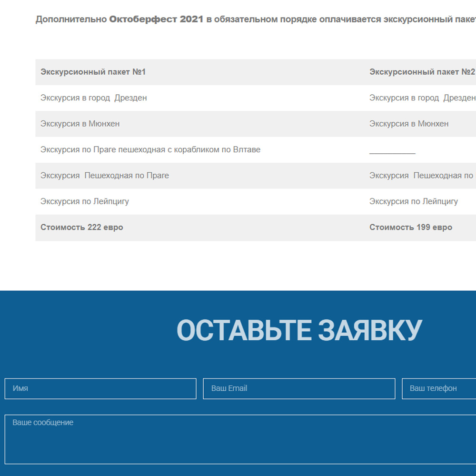Click Экскурсия по Лейпцигу in package №2
Screen dimensions: 476x476
(x=414, y=201)
